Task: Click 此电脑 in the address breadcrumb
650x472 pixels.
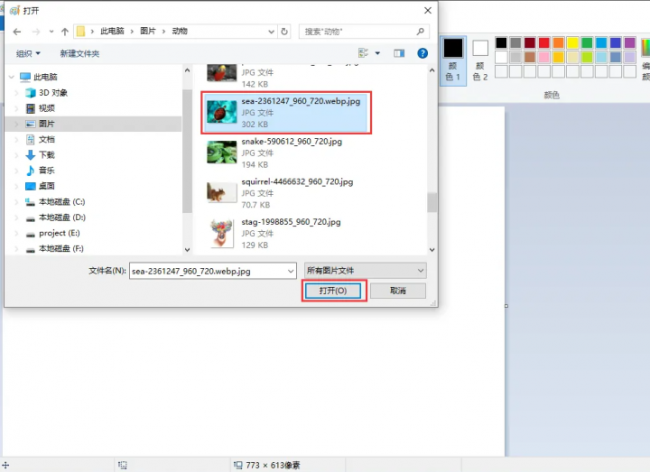Action: tap(112, 31)
